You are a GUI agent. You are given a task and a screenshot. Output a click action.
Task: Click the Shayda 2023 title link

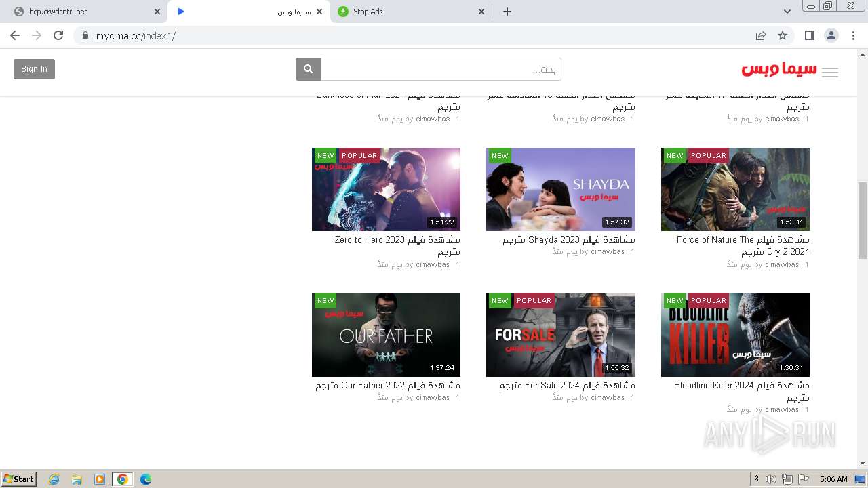click(x=569, y=239)
